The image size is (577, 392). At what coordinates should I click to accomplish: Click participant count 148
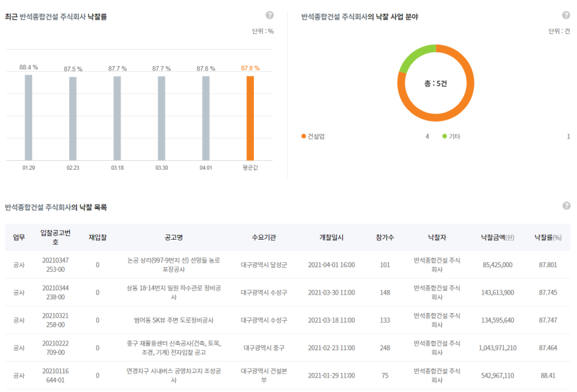tap(385, 292)
